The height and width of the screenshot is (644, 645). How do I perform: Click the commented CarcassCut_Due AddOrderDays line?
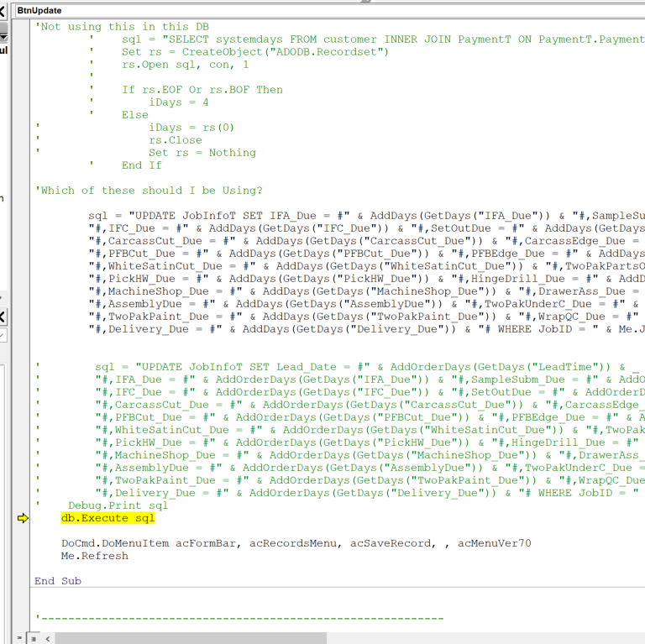pos(370,405)
